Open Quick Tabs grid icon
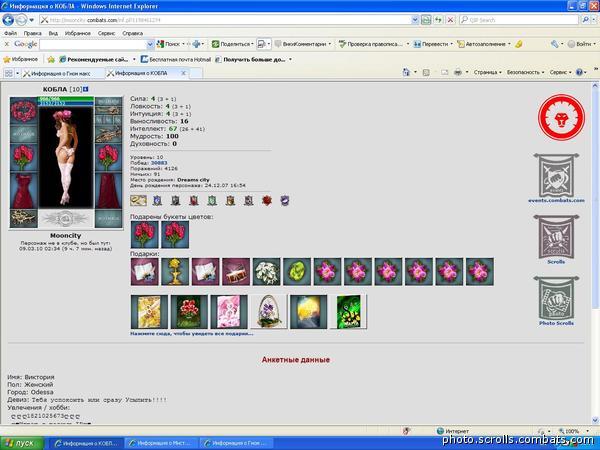This screenshot has height=450, width=600. point(8,73)
